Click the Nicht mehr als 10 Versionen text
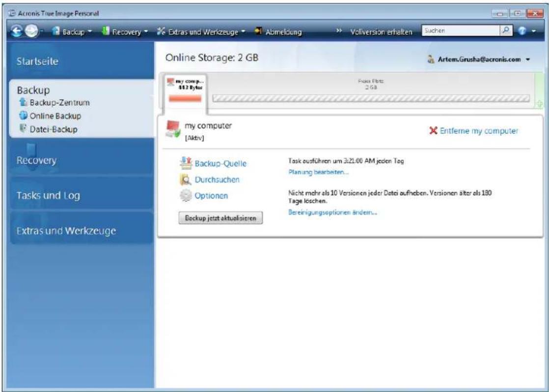The width and height of the screenshot is (549, 392). coord(390,197)
